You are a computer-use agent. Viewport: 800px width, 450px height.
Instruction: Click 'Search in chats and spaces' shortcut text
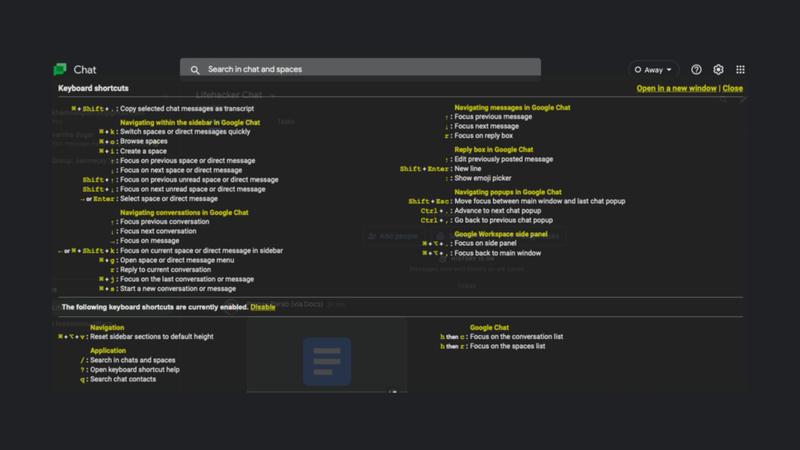133,360
